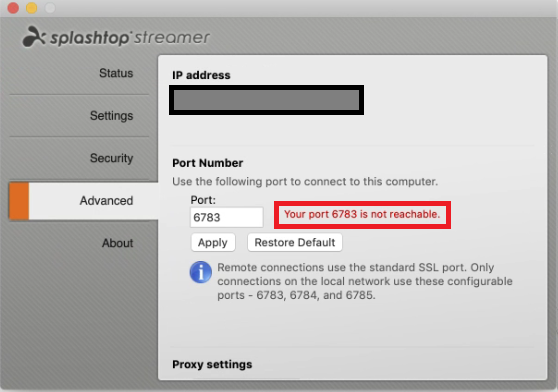This screenshot has width=558, height=392.
Task: Minimize the window with the yellow button
Action: pos(32,8)
